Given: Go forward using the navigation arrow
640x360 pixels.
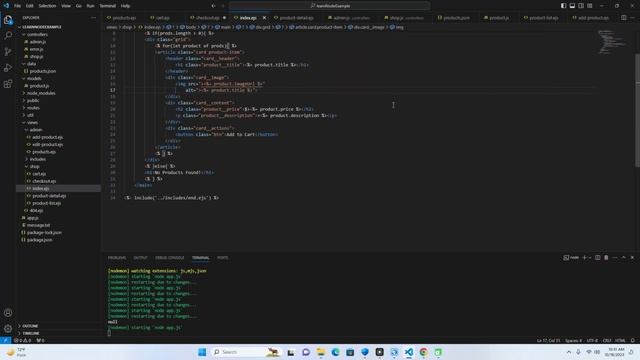Looking at the screenshot, I should [223, 6].
